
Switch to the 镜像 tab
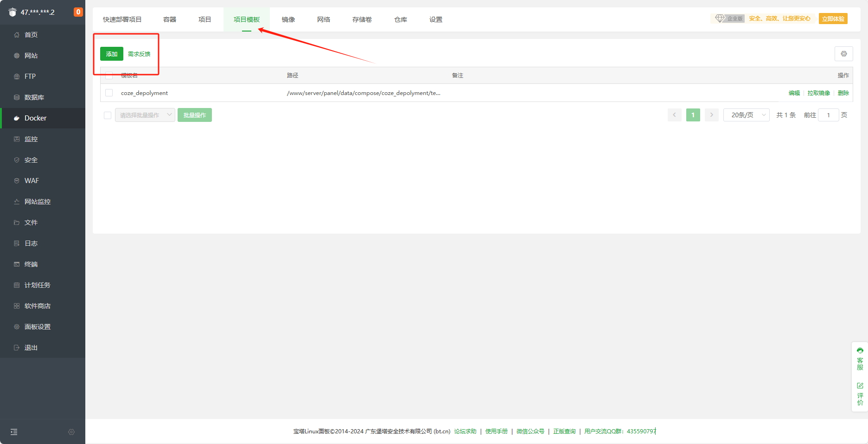tap(288, 19)
